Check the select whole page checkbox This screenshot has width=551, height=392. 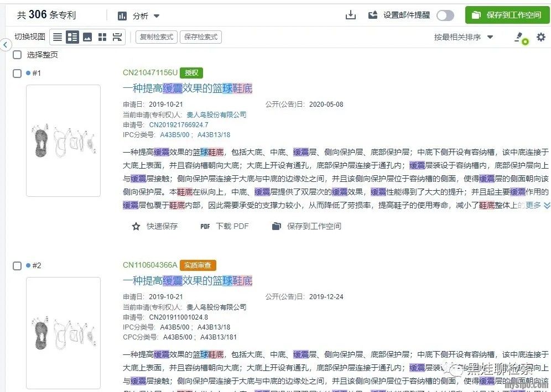[17, 55]
